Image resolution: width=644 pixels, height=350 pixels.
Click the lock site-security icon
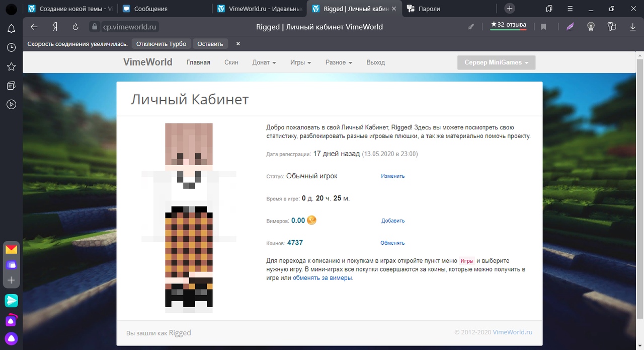(94, 27)
